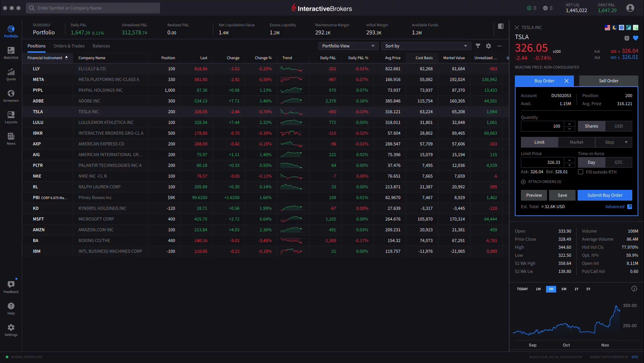Select the Screeners tool in the sidebar
The height and width of the screenshot is (363, 644).
(11, 96)
